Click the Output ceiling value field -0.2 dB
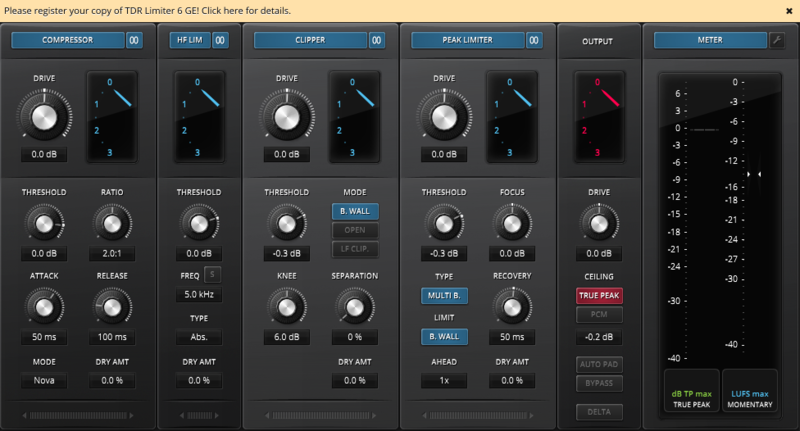Viewport: 800px width, 431px height. pyautogui.click(x=598, y=337)
